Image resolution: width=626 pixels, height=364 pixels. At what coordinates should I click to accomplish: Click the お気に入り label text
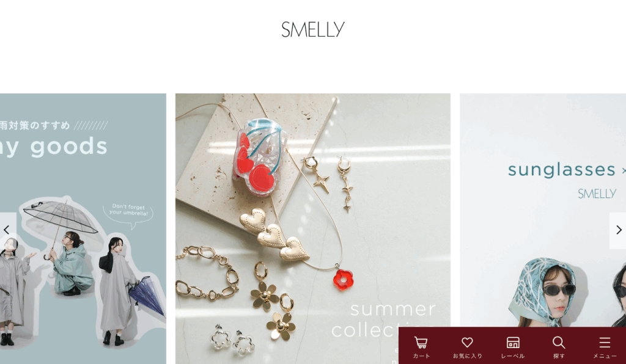[x=467, y=356]
